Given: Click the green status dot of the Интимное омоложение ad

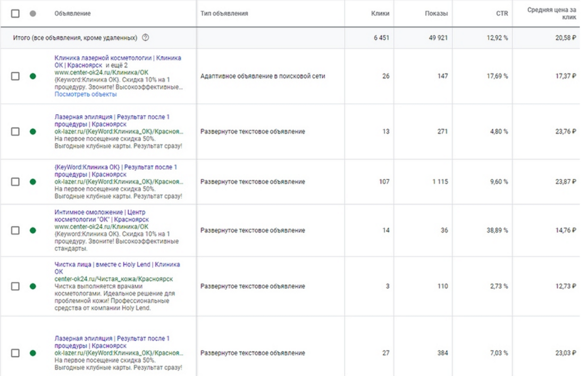Looking at the screenshot, I should [33, 230].
